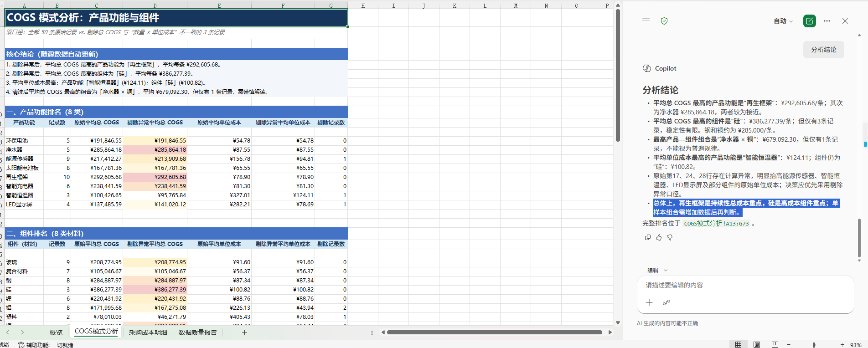Open the 自动 mode dropdown

[x=783, y=21]
